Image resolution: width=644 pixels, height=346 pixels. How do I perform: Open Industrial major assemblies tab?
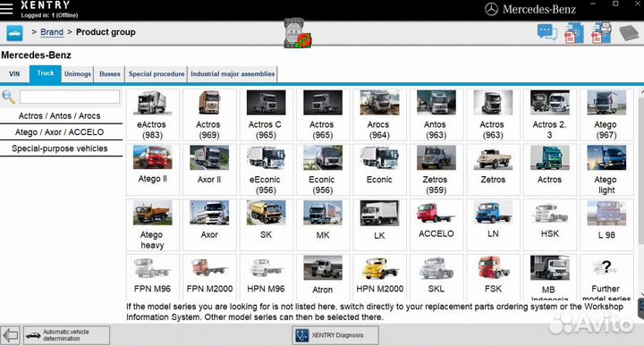tap(233, 74)
